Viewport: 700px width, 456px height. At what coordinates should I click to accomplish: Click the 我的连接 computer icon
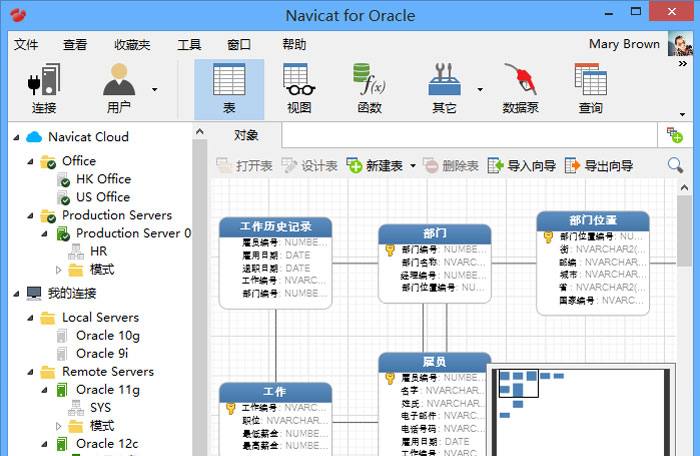point(34,293)
